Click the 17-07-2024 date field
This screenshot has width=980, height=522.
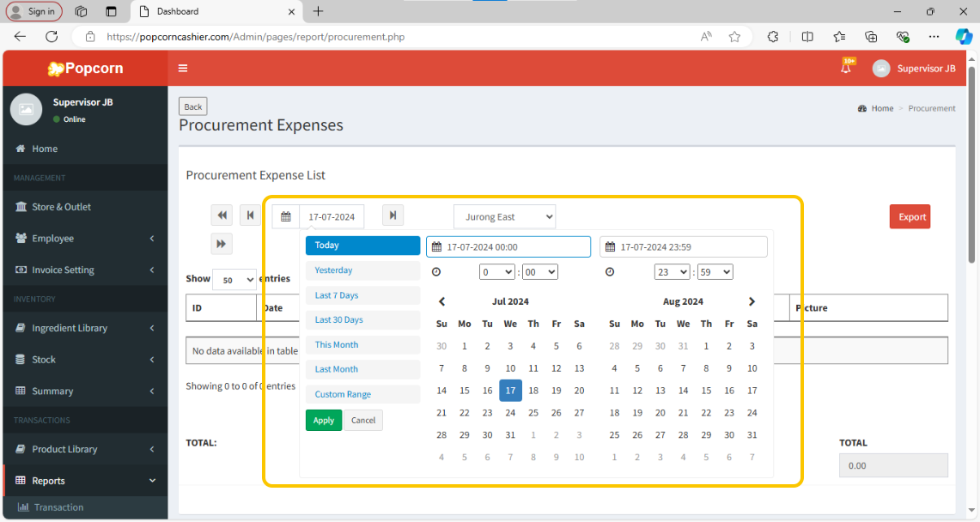[332, 216]
